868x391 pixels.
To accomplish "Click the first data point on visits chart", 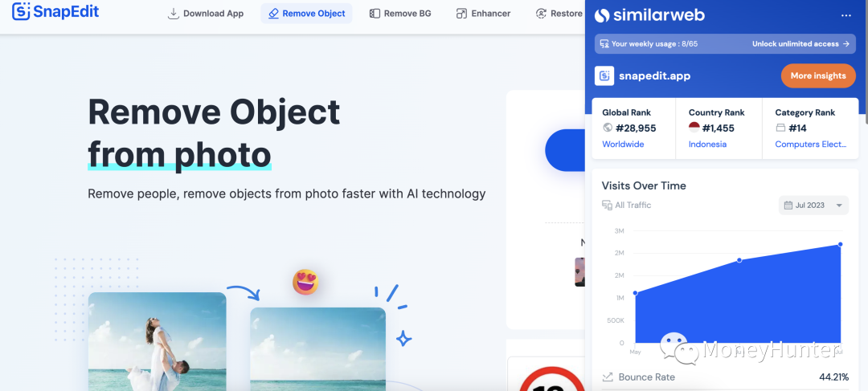I will point(635,293).
